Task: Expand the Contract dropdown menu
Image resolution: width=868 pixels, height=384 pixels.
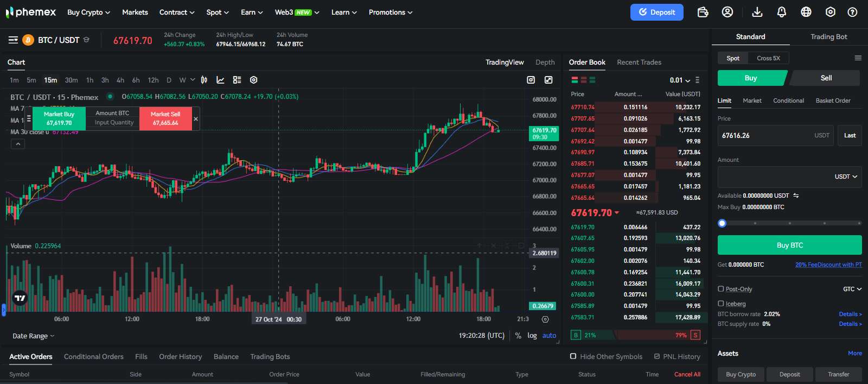Action: point(177,12)
